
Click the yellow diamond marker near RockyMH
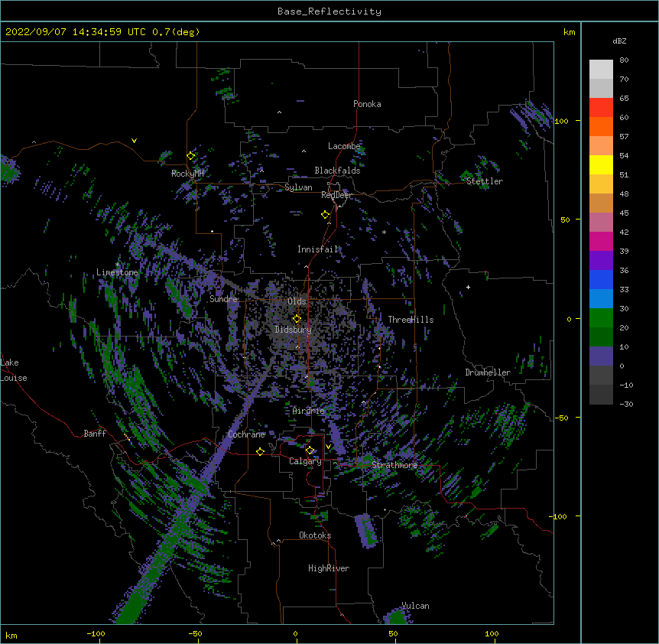point(191,156)
